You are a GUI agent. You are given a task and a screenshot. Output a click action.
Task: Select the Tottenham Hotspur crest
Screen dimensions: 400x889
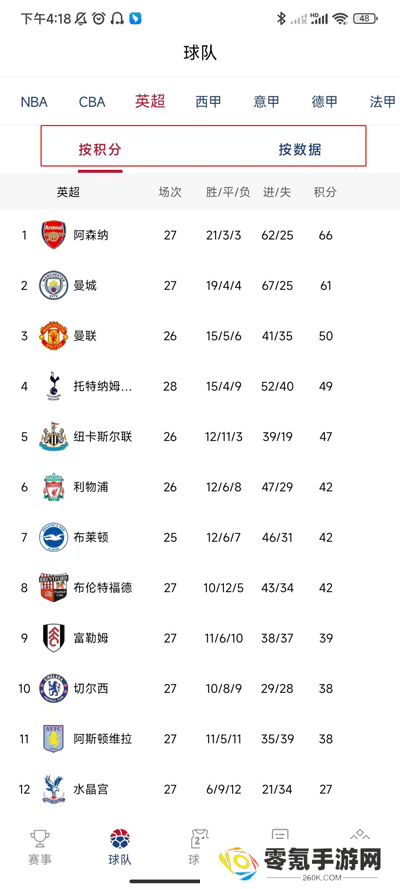(x=54, y=386)
